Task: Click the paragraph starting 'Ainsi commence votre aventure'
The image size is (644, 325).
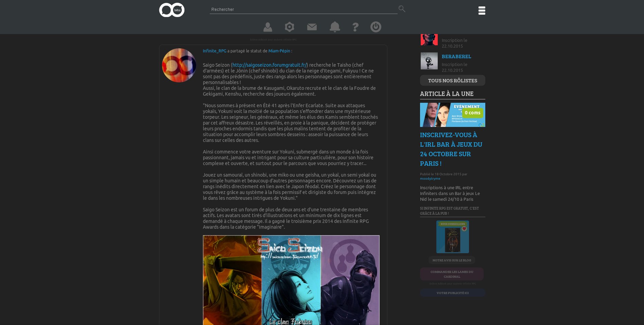Action: [x=288, y=158]
